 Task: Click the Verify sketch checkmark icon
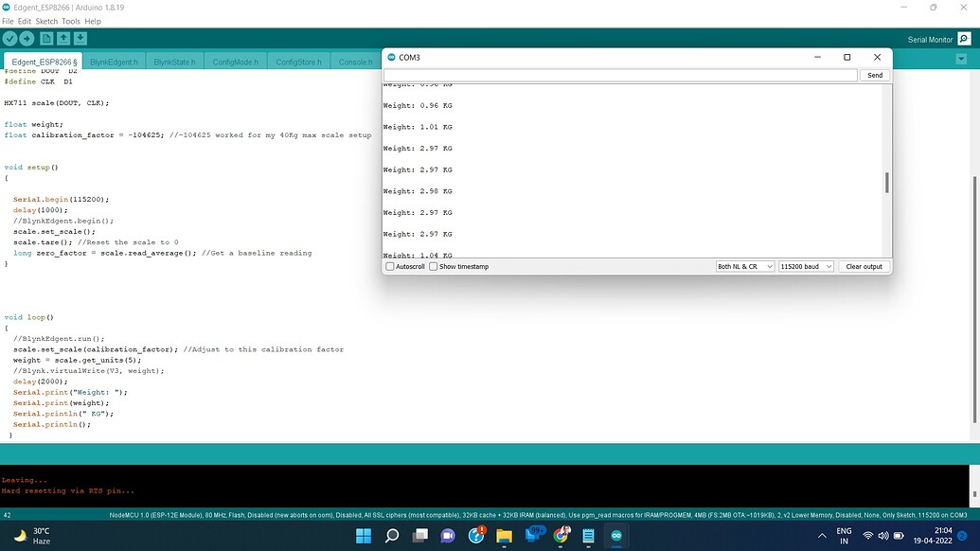click(10, 39)
